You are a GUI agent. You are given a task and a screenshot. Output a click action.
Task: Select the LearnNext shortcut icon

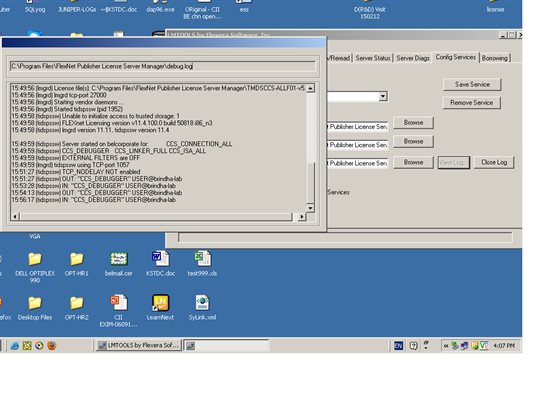[160, 307]
